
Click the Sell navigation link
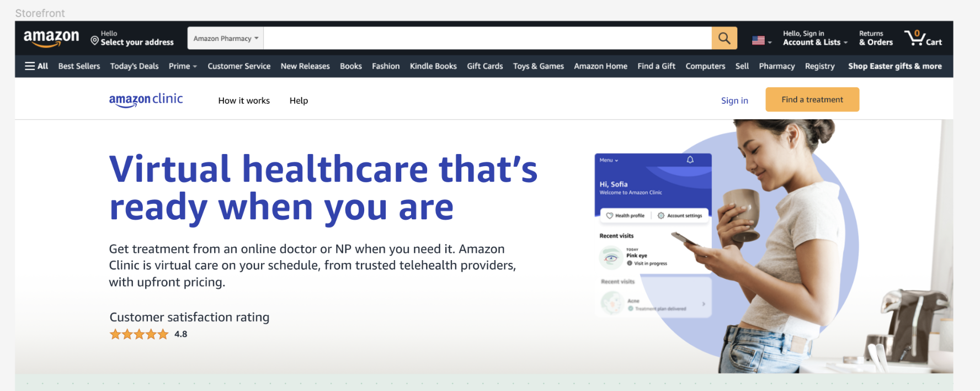[742, 66]
